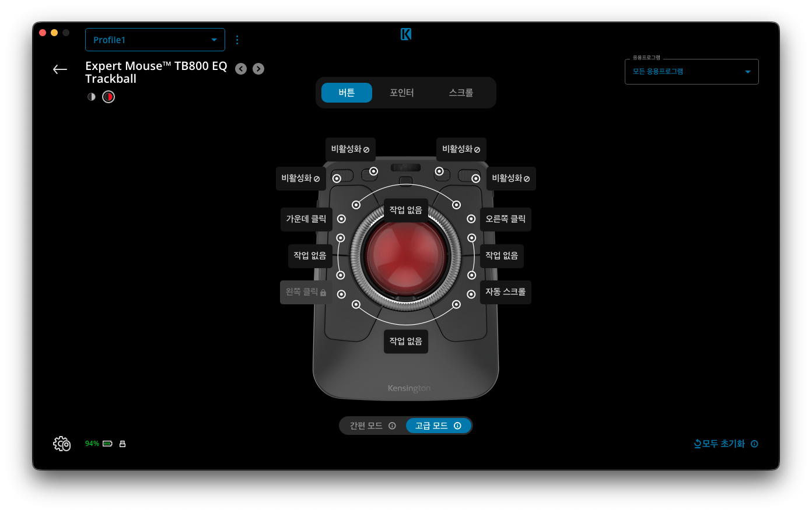Open the 작업 없음 assignment above the trackball
This screenshot has height=513, width=812.
(x=406, y=210)
